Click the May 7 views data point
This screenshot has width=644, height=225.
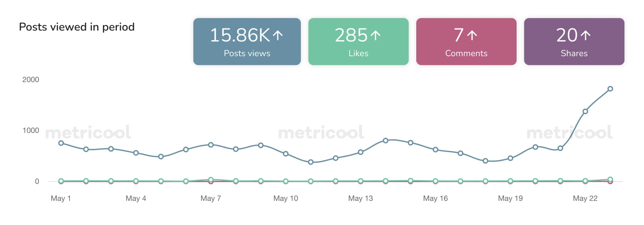(x=211, y=145)
